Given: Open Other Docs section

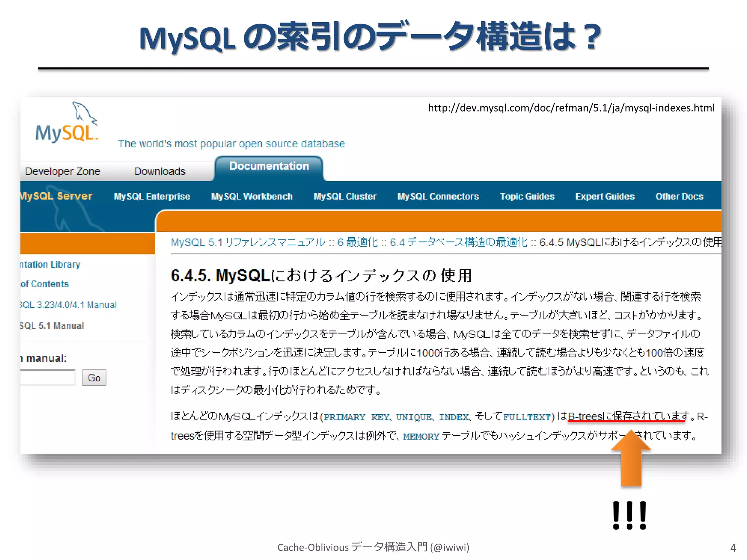Looking at the screenshot, I should click(x=679, y=197).
